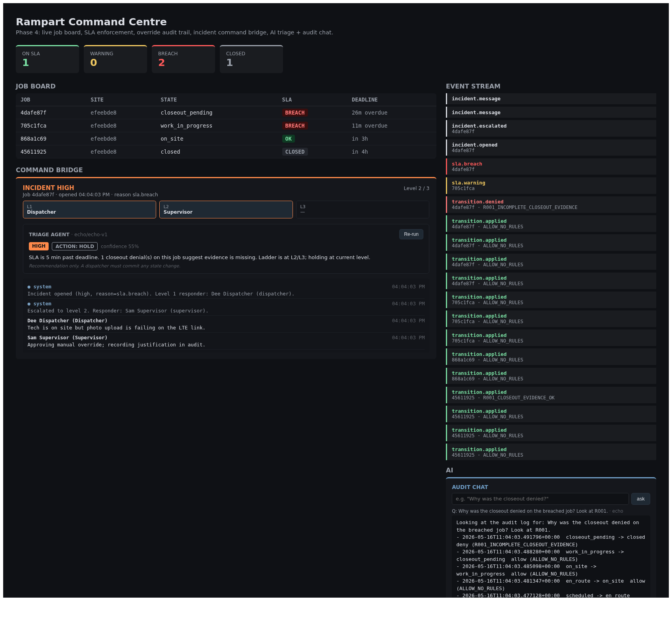This screenshot has height=632, width=672.
Task: Click the ACTION: HOLD badge
Action: (75, 246)
